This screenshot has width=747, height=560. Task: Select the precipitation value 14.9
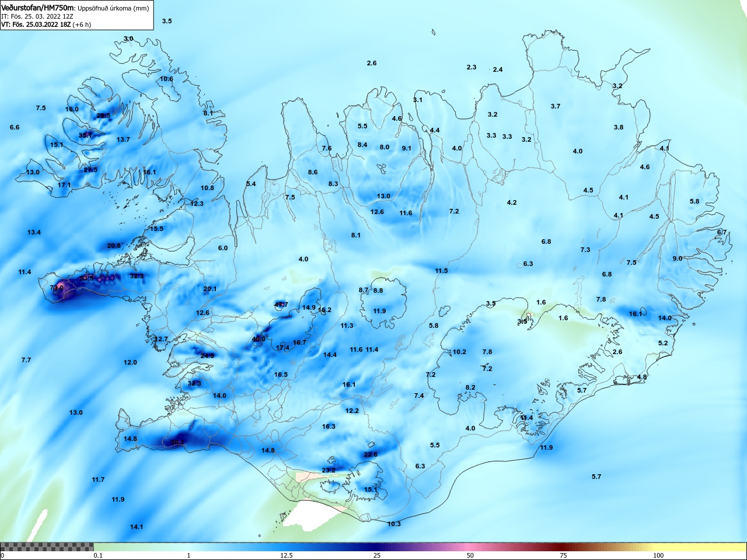[x=309, y=308]
